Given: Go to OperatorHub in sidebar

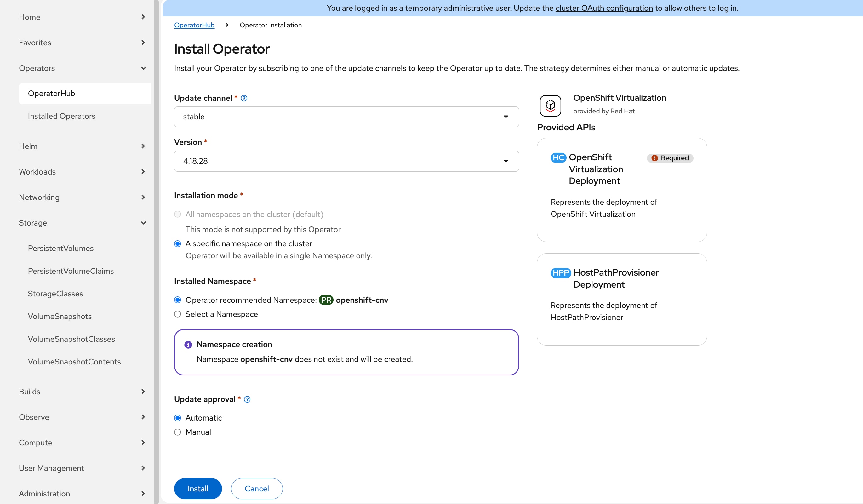Looking at the screenshot, I should coord(85,94).
